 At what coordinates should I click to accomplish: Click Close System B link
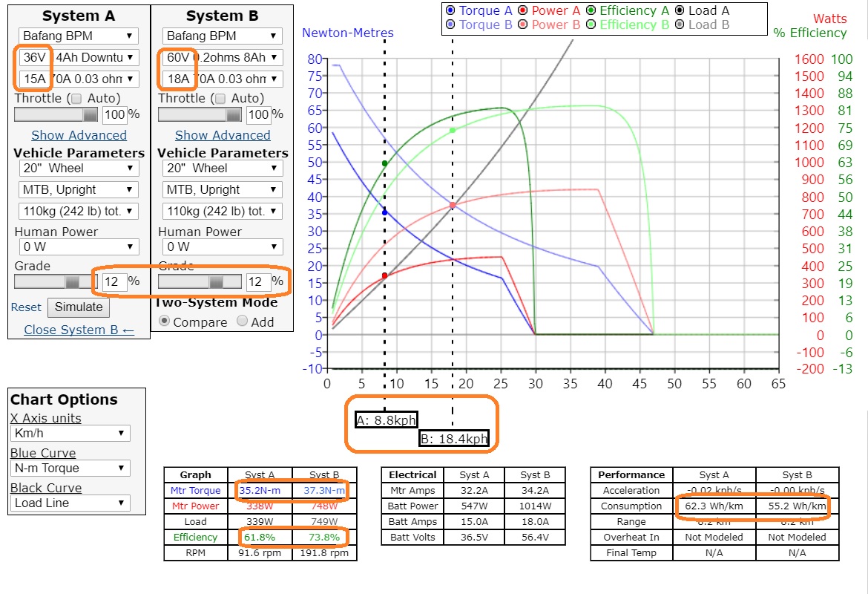(79, 330)
